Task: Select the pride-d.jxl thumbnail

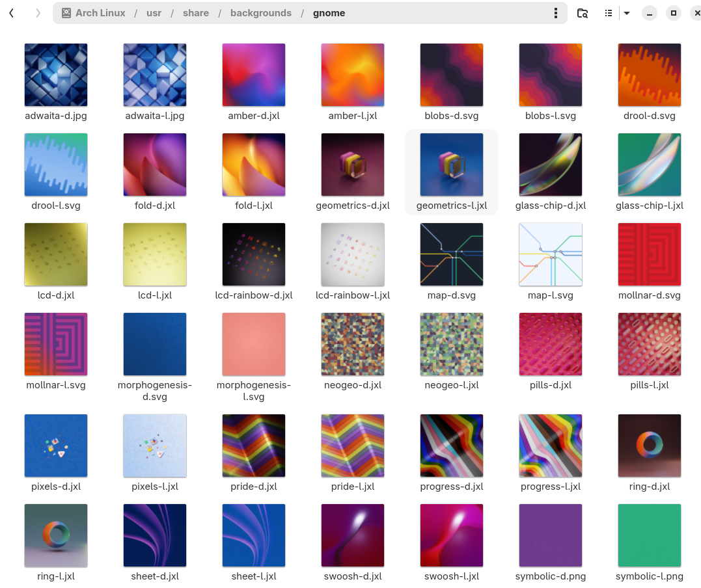Action: [x=254, y=446]
